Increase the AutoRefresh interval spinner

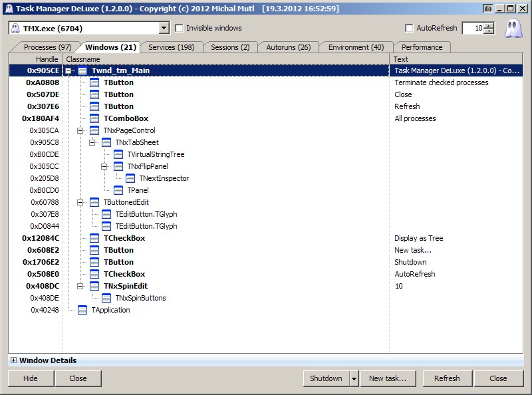click(x=489, y=25)
